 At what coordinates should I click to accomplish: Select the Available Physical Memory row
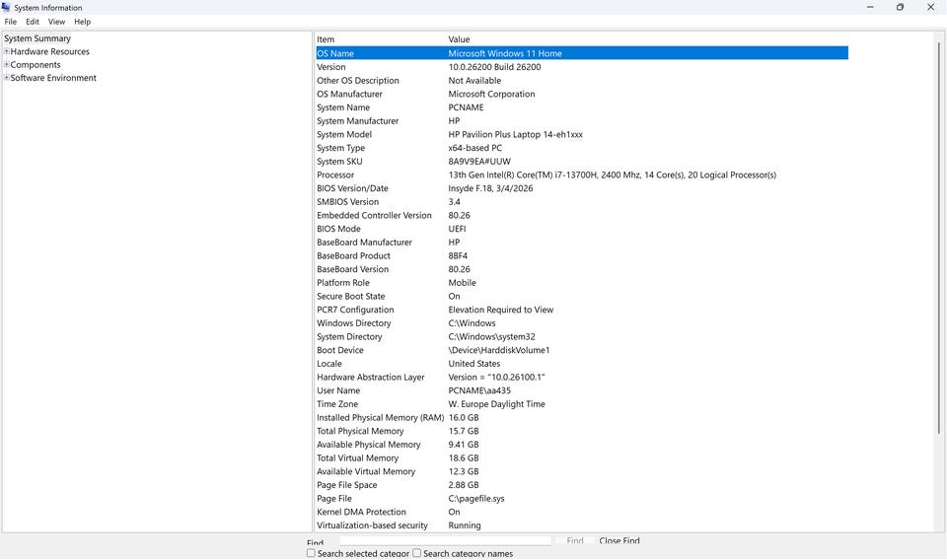click(x=582, y=445)
